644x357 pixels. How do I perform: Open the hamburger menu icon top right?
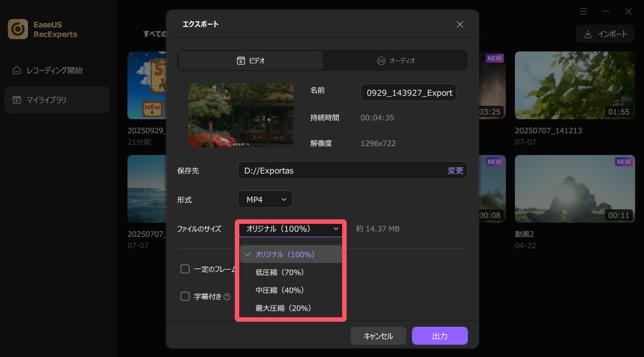pyautogui.click(x=584, y=11)
